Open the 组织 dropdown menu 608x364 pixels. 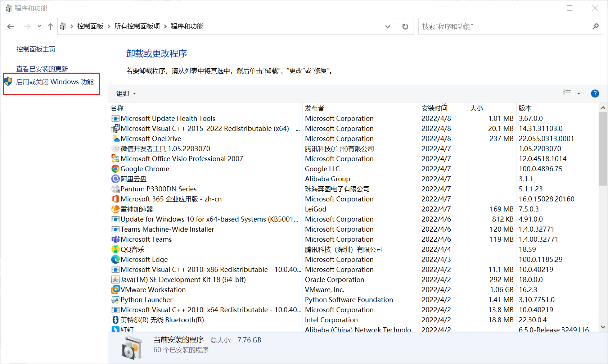pos(125,94)
